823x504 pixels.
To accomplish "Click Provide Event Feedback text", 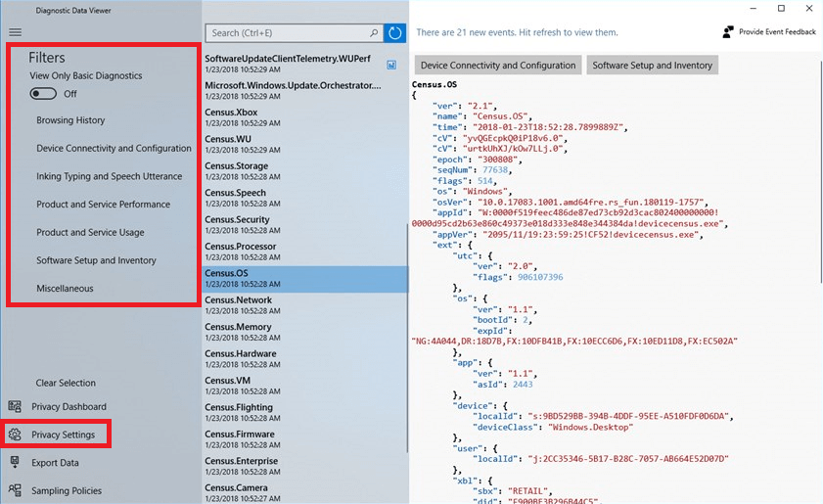I will pyautogui.click(x=777, y=32).
